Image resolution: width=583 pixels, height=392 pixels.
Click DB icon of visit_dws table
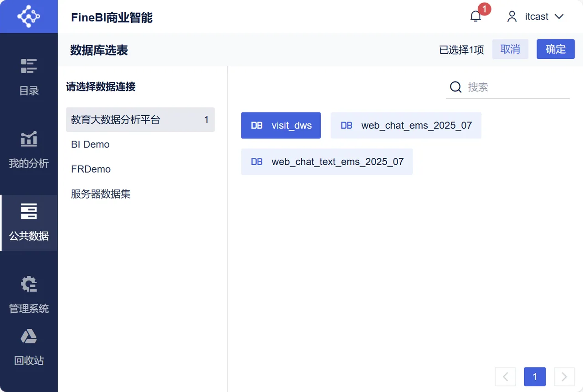click(x=257, y=125)
